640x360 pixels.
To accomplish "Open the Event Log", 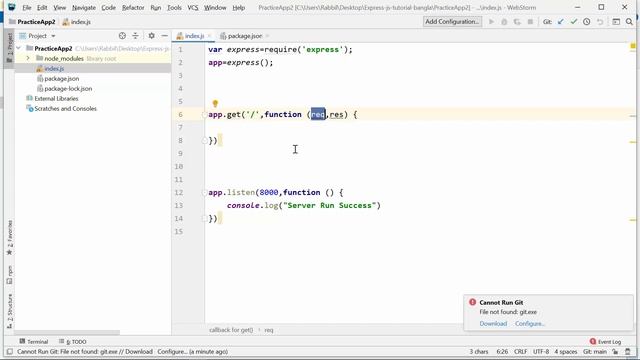I will 605,342.
